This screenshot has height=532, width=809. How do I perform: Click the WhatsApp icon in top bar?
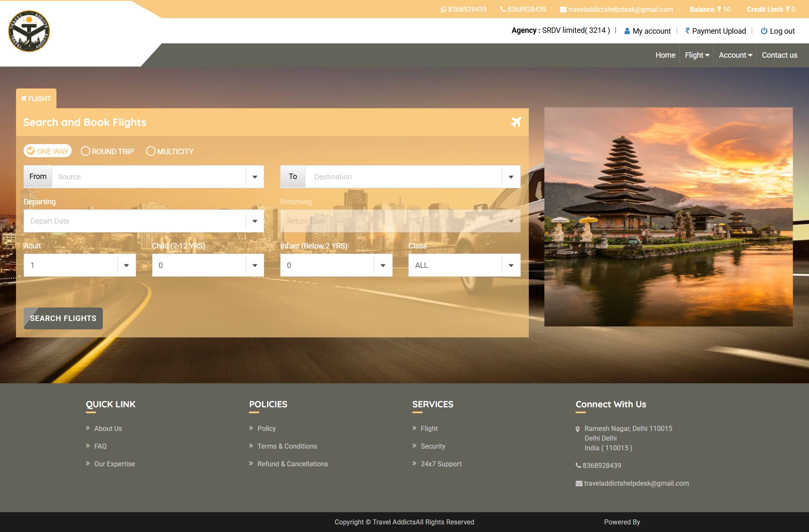click(443, 9)
